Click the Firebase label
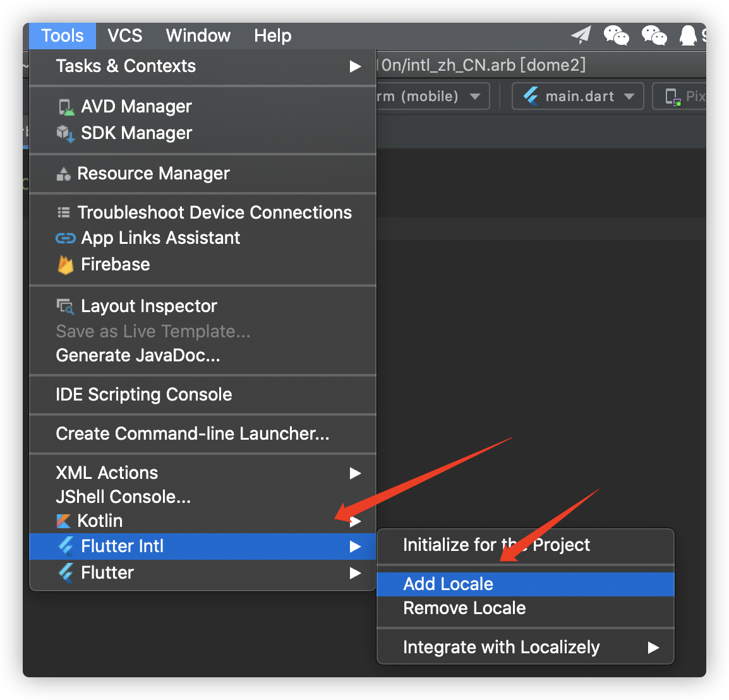 (116, 265)
